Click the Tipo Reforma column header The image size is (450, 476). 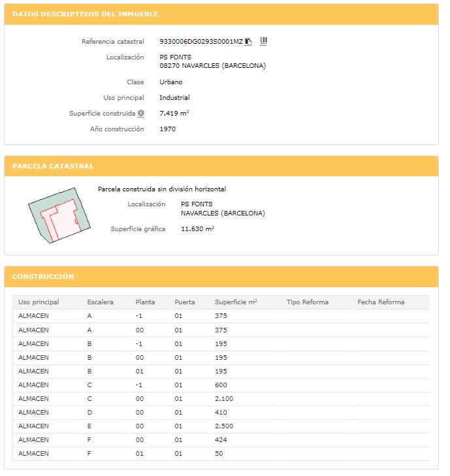pos(307,302)
